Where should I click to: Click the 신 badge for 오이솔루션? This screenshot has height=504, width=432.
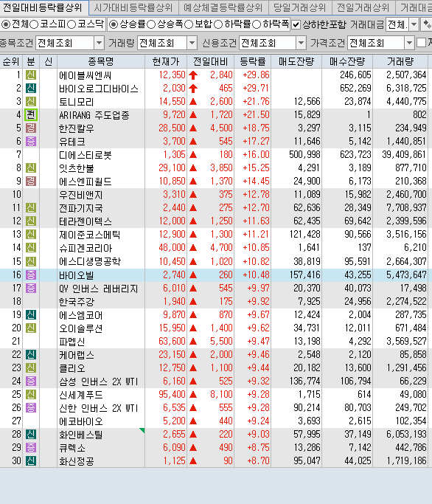[31, 328]
